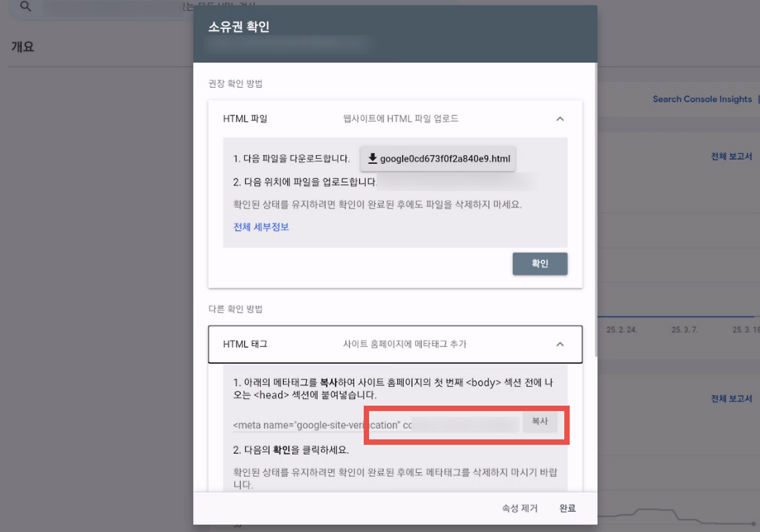The height and width of the screenshot is (532, 760).
Task: Open Search Console Insights
Action: [702, 99]
